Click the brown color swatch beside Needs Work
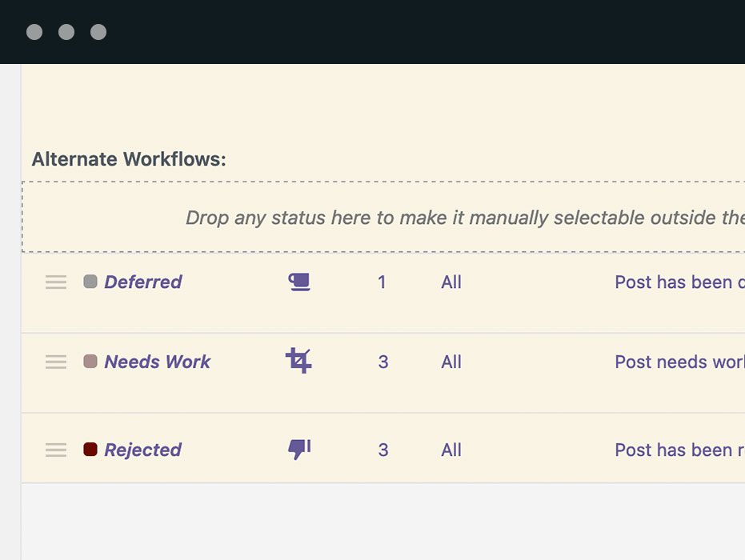 90,362
